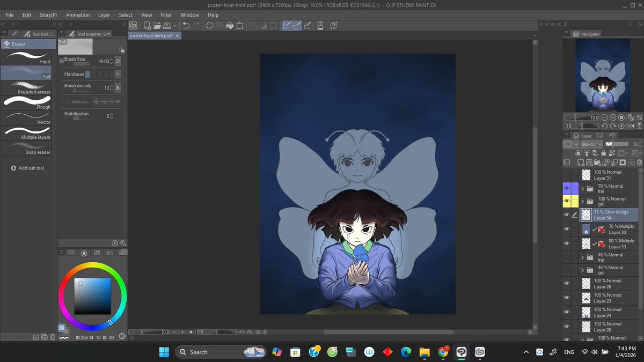Toggle Snap to Ruler icon
This screenshot has height=362, width=644.
(287, 25)
